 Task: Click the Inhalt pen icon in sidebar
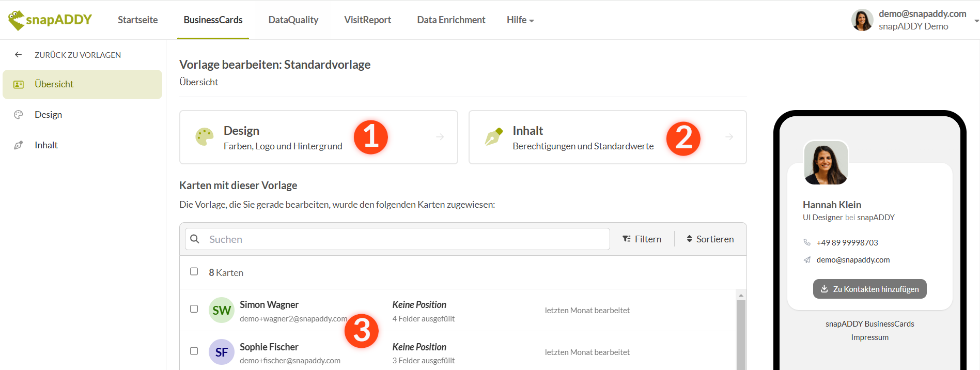tap(19, 145)
